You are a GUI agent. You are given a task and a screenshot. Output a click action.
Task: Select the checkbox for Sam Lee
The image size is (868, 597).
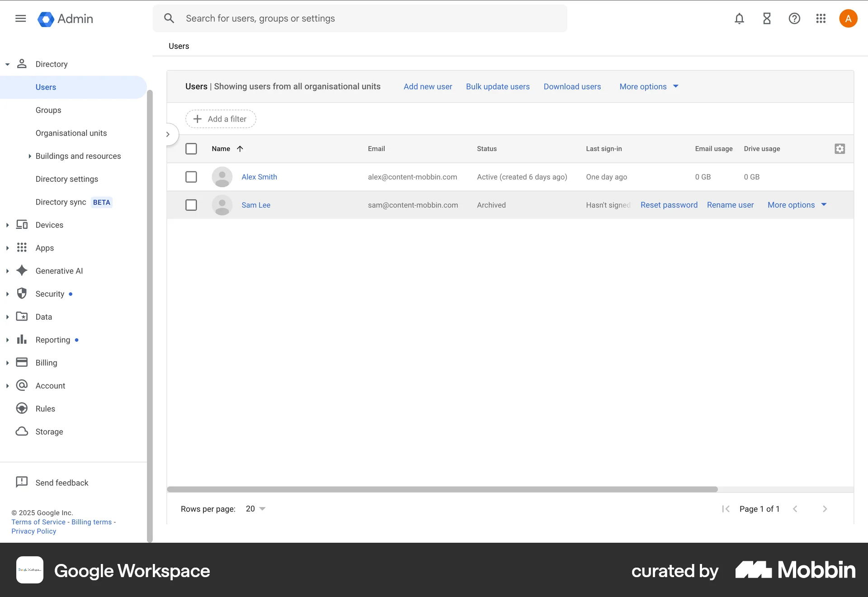click(x=191, y=205)
